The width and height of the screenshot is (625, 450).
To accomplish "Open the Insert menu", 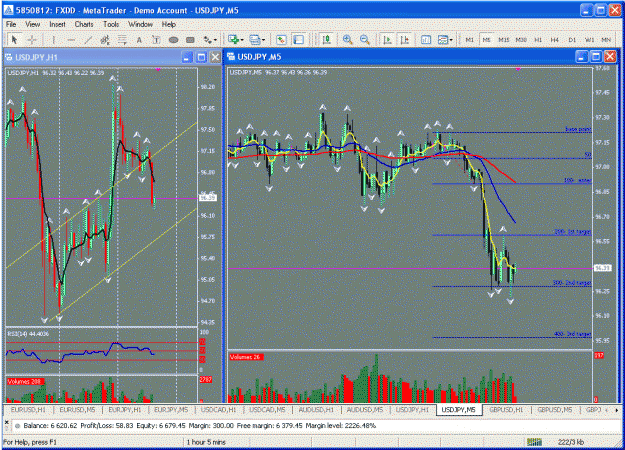I will (57, 24).
